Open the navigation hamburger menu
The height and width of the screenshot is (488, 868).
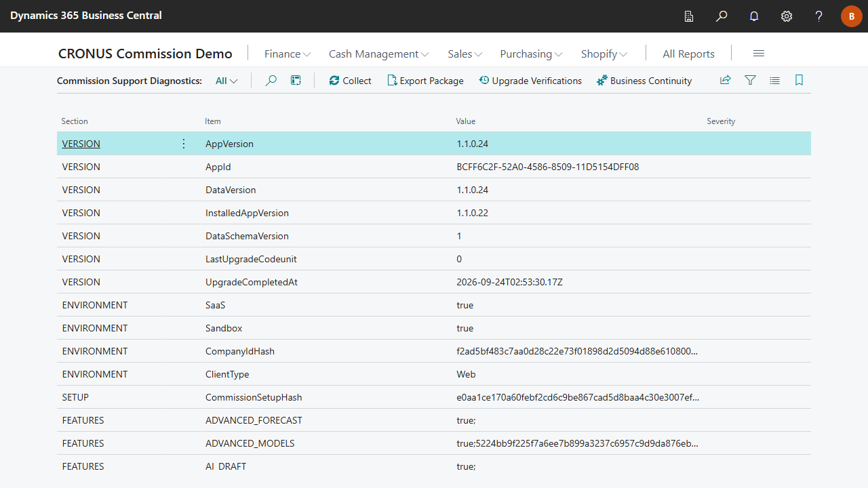pyautogui.click(x=759, y=54)
